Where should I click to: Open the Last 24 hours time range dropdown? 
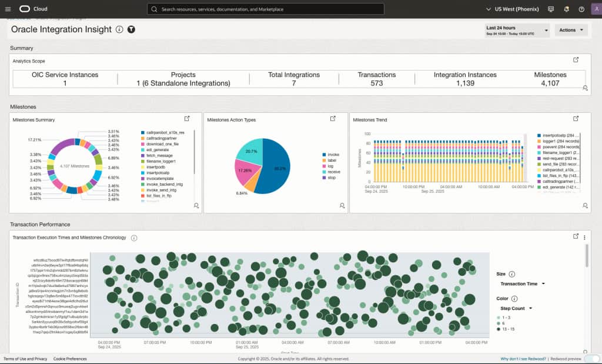[x=517, y=31]
